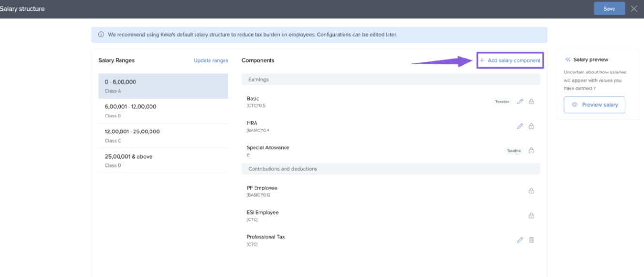Viewport: 644px width, 277px height.
Task: Click the lock icon next to HRA
Action: pyautogui.click(x=531, y=126)
